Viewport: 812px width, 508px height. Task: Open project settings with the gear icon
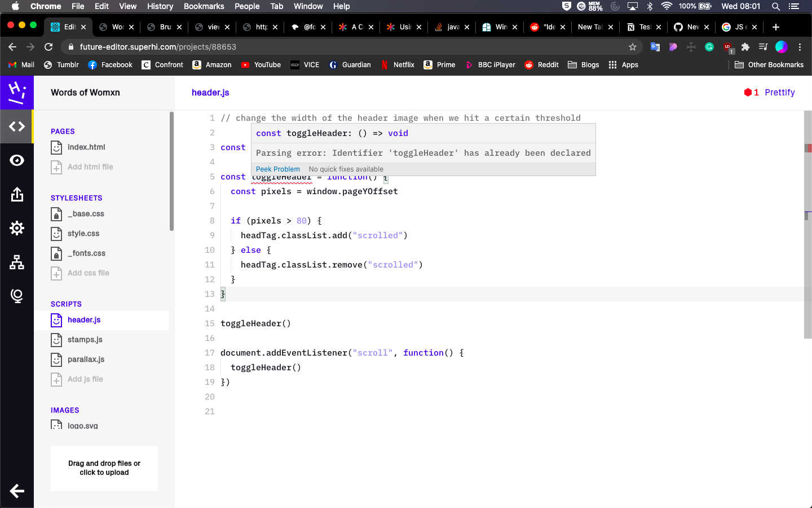click(x=17, y=228)
